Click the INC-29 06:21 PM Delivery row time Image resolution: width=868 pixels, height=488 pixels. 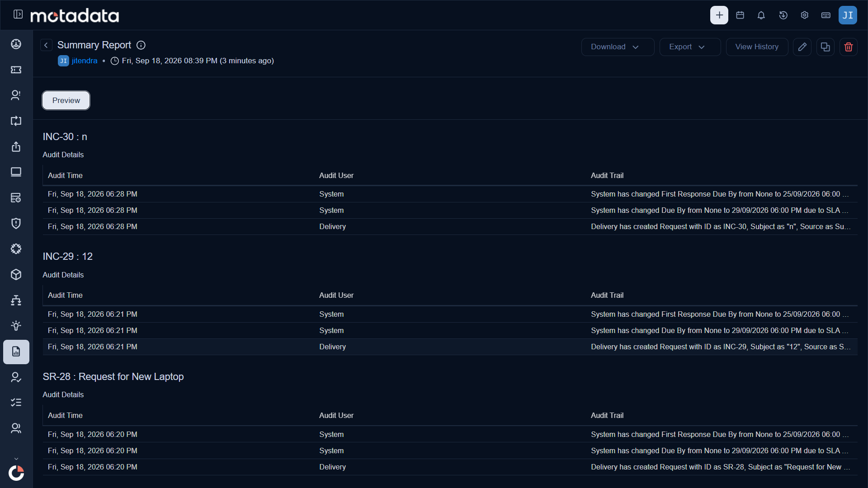point(93,347)
